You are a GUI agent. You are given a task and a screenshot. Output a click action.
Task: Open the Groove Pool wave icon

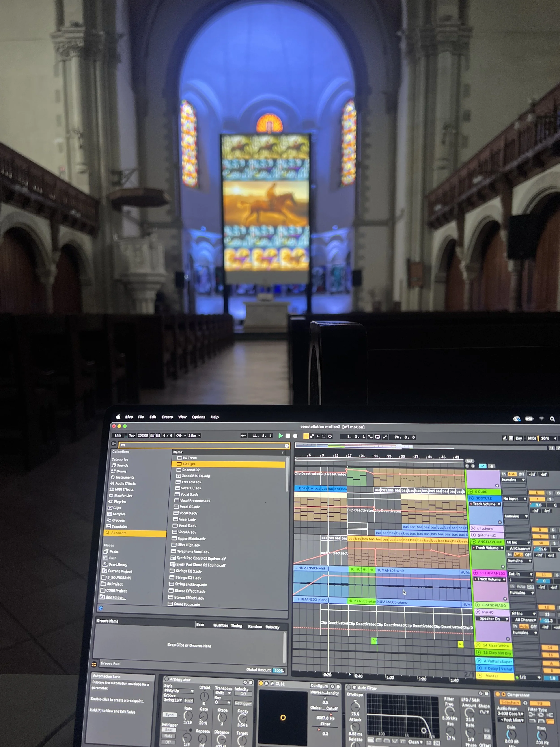(94, 664)
